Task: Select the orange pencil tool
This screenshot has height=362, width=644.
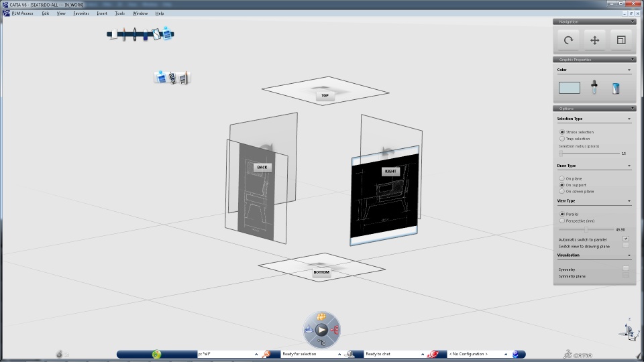Action: 125,34
